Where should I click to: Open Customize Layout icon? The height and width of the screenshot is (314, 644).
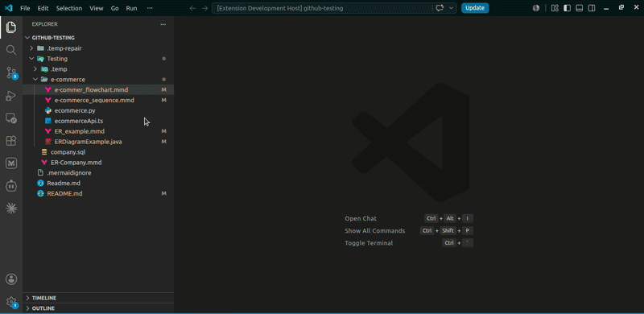point(555,8)
